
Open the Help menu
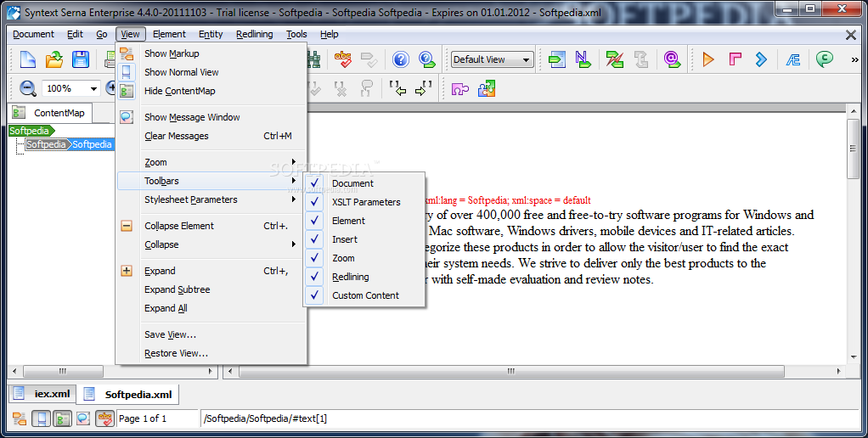(330, 34)
